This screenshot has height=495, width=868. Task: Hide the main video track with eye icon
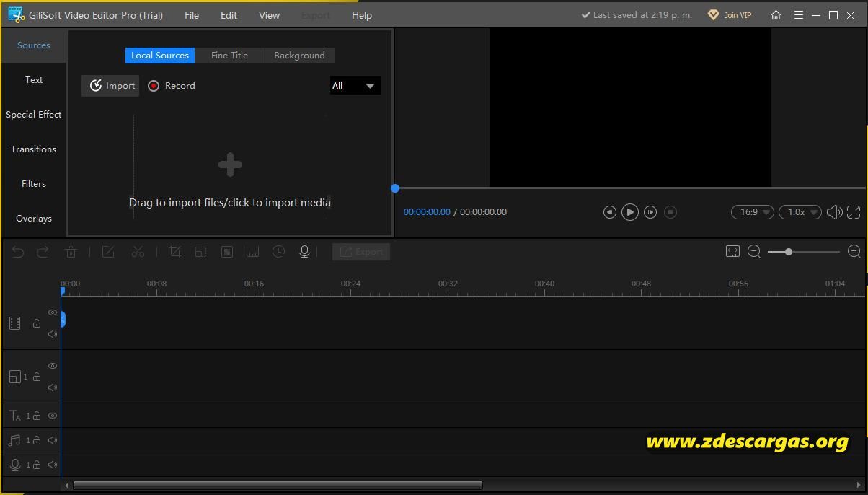pos(53,312)
